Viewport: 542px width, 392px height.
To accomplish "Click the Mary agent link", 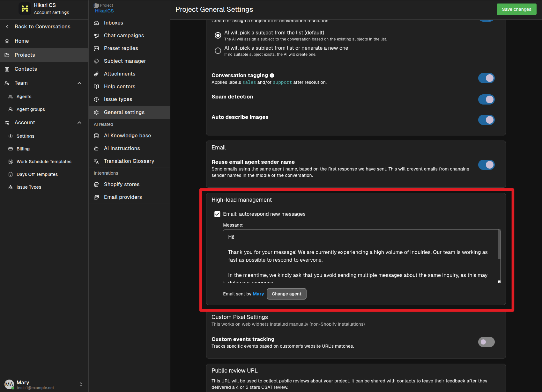I will (x=258, y=294).
